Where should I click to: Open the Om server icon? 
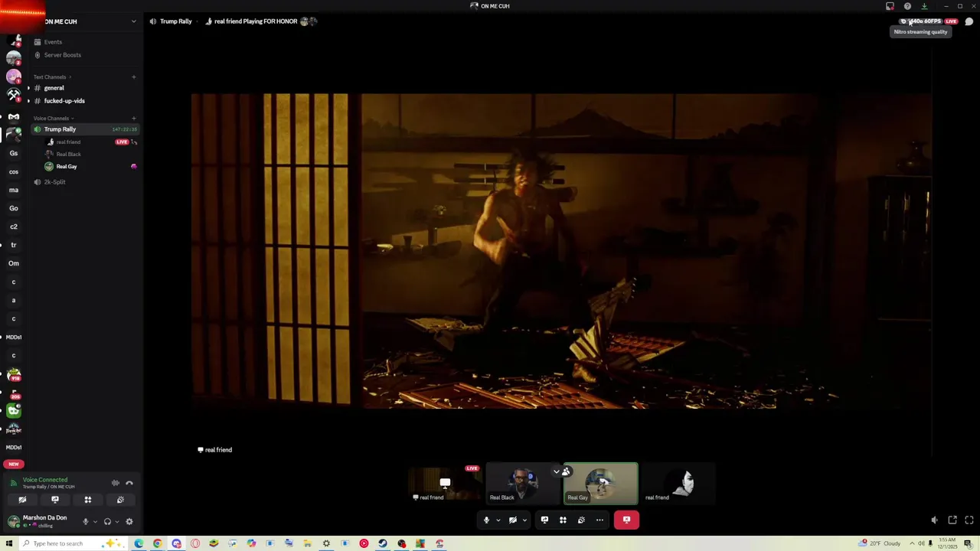14,263
